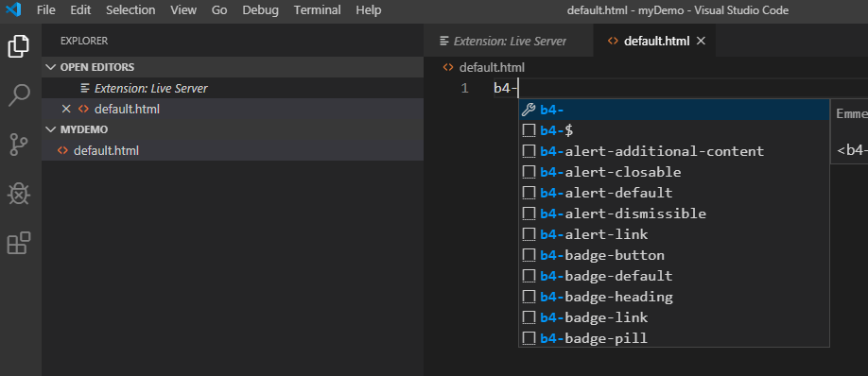The height and width of the screenshot is (376, 868).
Task: Switch to the default.html editor tab
Action: point(654,41)
